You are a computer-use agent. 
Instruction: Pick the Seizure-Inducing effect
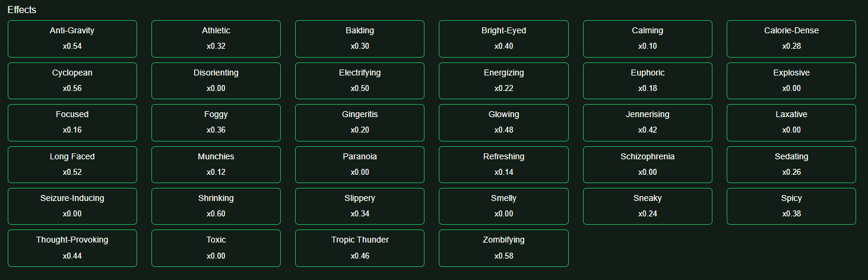72,206
